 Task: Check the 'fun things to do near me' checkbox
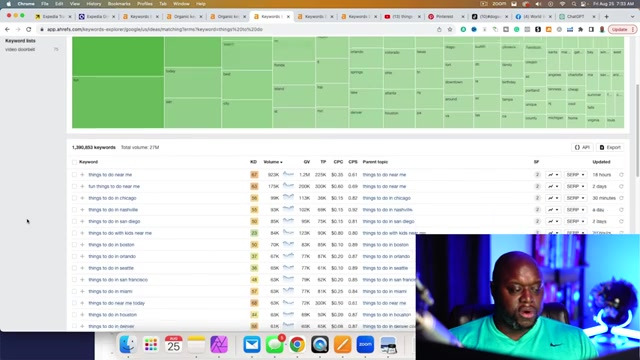(74, 187)
